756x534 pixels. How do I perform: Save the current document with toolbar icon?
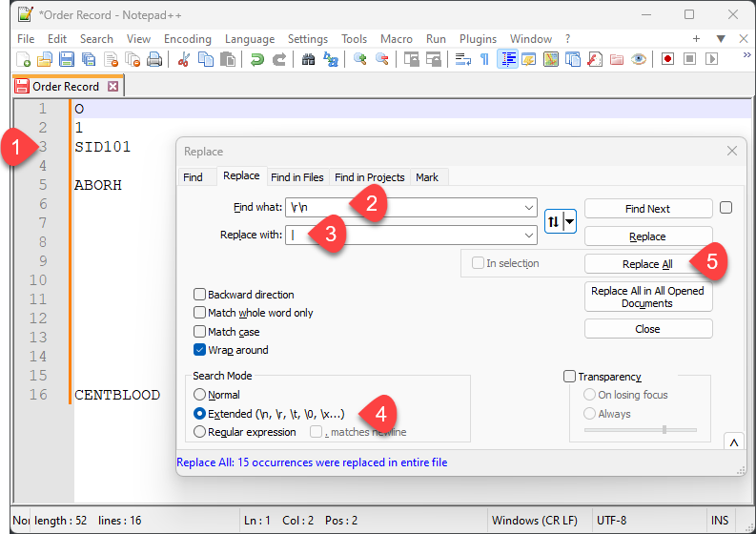tap(67, 59)
